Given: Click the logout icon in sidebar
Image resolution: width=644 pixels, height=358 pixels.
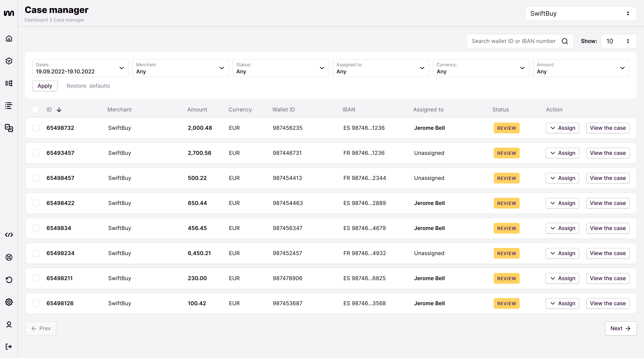Looking at the screenshot, I should pyautogui.click(x=9, y=347).
